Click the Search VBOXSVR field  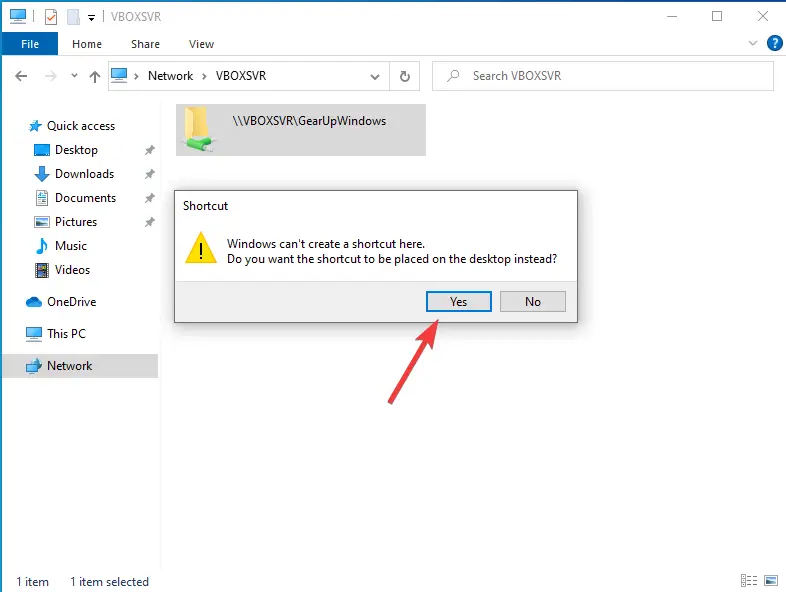[x=603, y=76]
